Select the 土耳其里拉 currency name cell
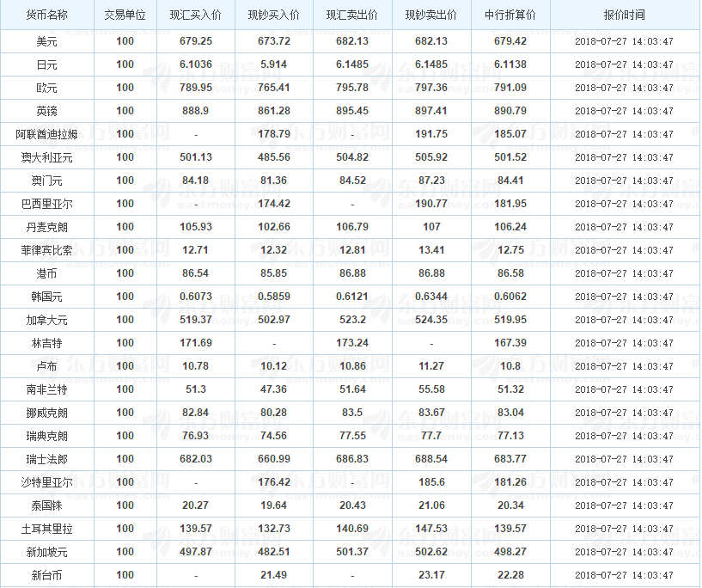 47,529
